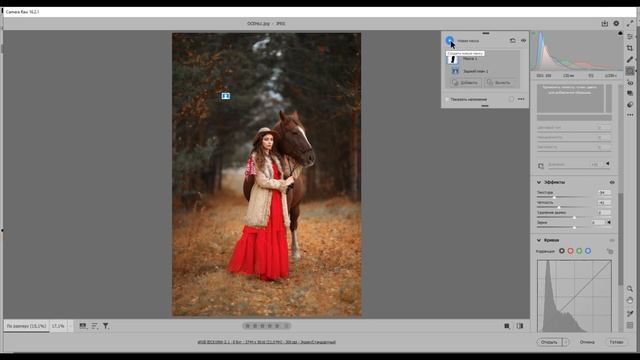
Task: Select the red curve channel
Action: coord(570,251)
